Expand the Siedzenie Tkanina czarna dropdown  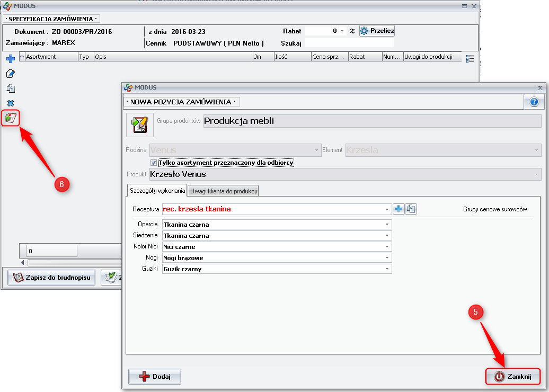click(387, 236)
